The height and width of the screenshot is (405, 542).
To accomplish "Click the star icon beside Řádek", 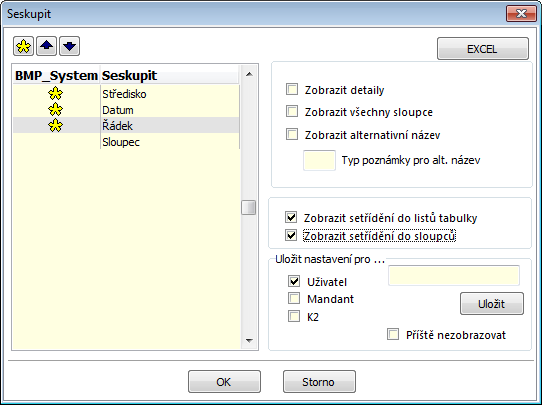I will click(55, 125).
